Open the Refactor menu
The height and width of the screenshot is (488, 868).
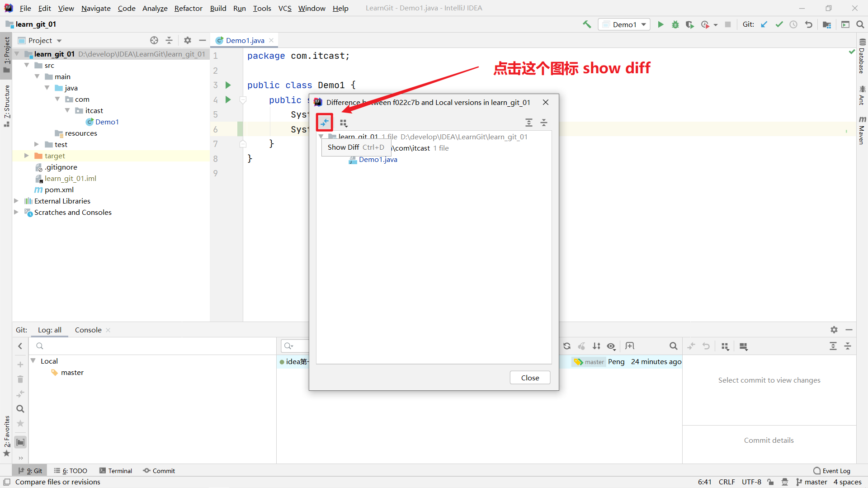[189, 8]
